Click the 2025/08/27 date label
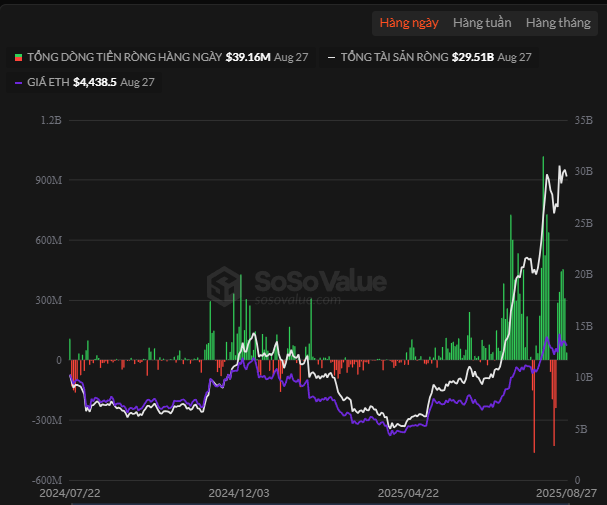The height and width of the screenshot is (505, 607). pos(566,493)
